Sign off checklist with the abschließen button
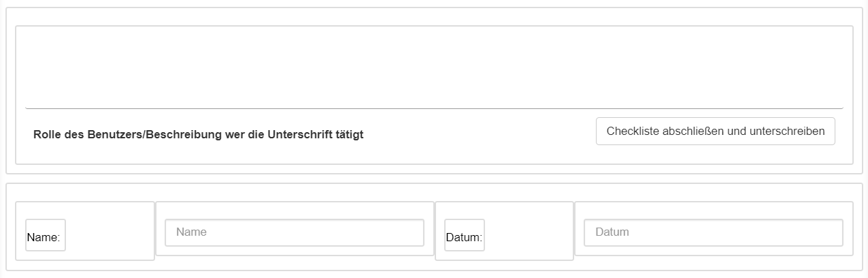This screenshot has height=278, width=868. pyautogui.click(x=715, y=132)
